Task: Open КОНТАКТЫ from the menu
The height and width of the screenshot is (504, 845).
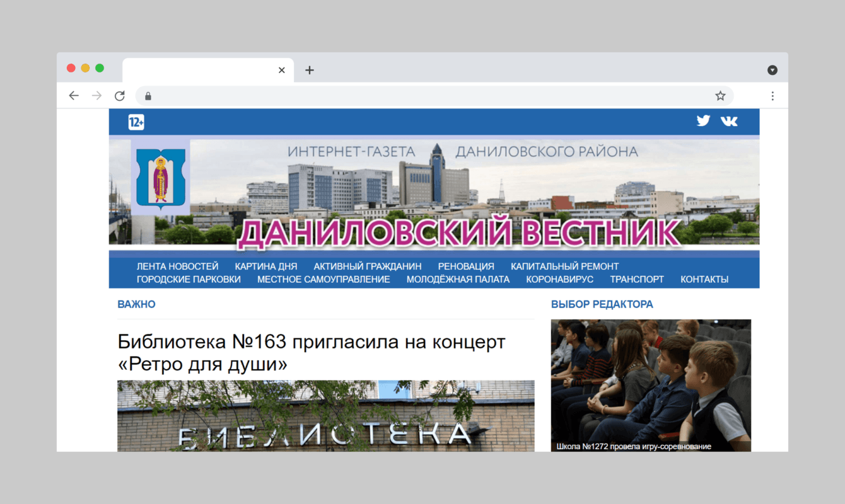Action: point(704,279)
